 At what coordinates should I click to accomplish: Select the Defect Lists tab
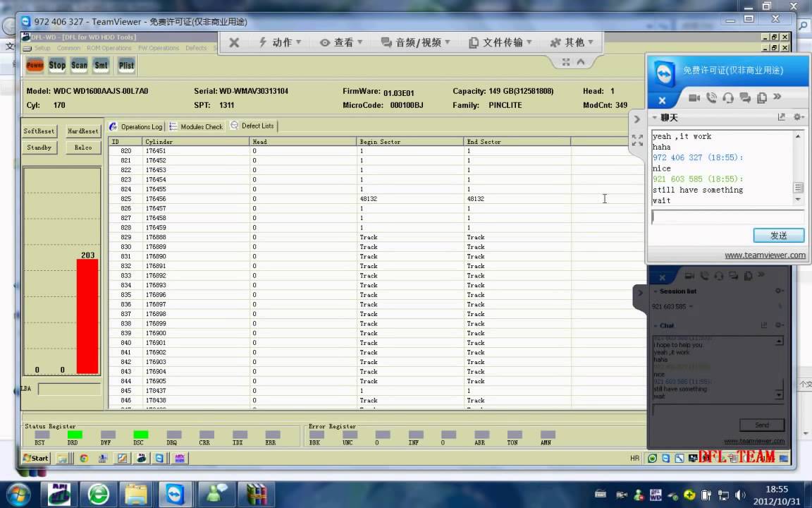point(252,126)
